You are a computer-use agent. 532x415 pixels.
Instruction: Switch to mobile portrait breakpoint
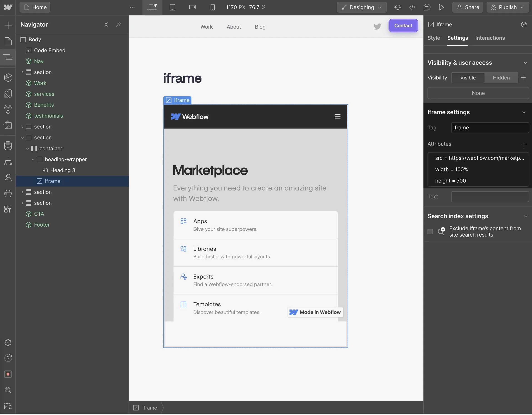pos(212,7)
